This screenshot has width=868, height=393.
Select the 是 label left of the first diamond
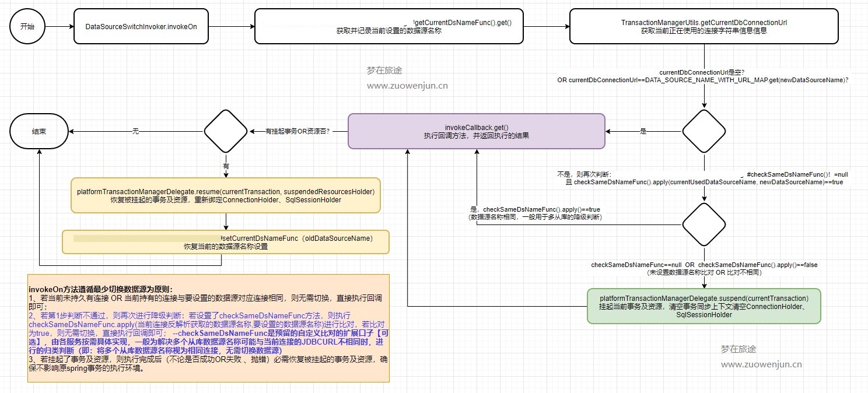click(x=643, y=132)
